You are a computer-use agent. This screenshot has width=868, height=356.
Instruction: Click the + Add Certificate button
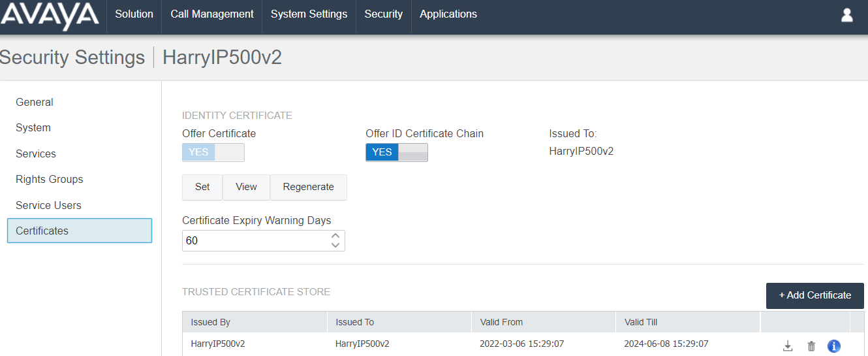tap(815, 295)
